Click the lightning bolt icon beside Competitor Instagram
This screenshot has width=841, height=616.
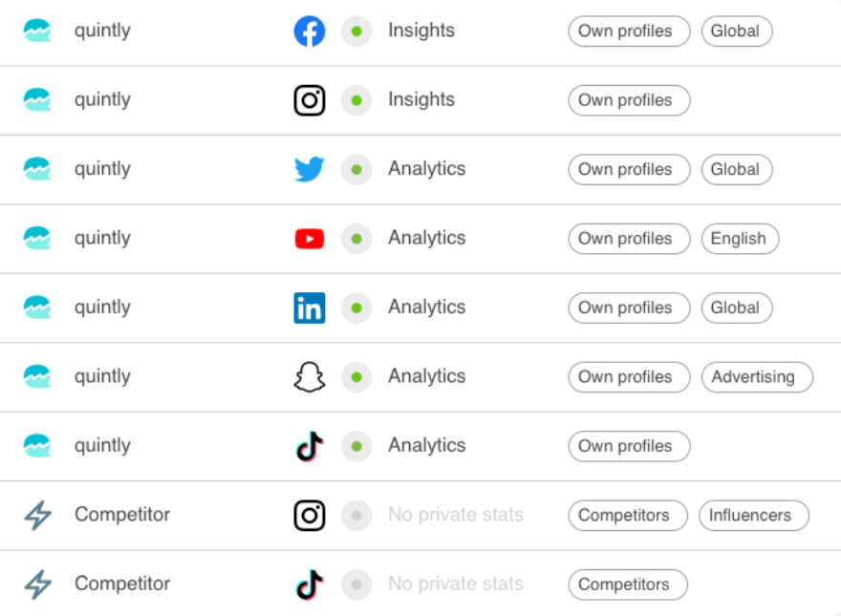(38, 516)
